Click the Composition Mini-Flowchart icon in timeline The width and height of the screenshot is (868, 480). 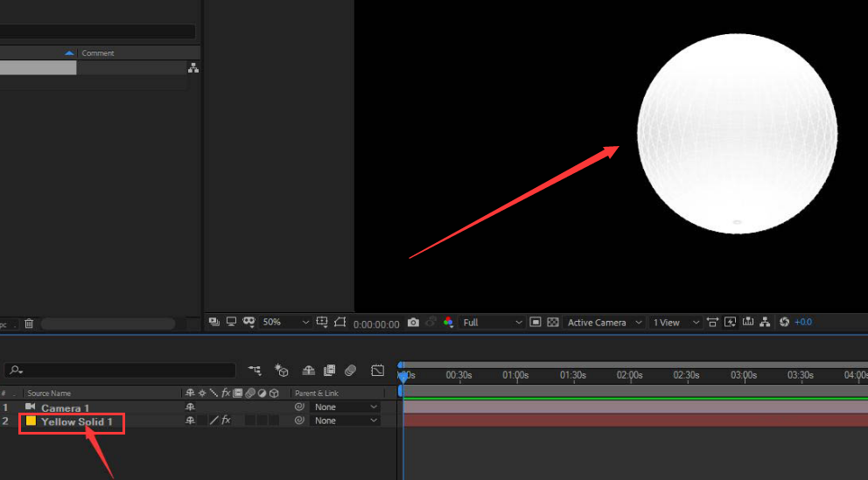pyautogui.click(x=255, y=371)
